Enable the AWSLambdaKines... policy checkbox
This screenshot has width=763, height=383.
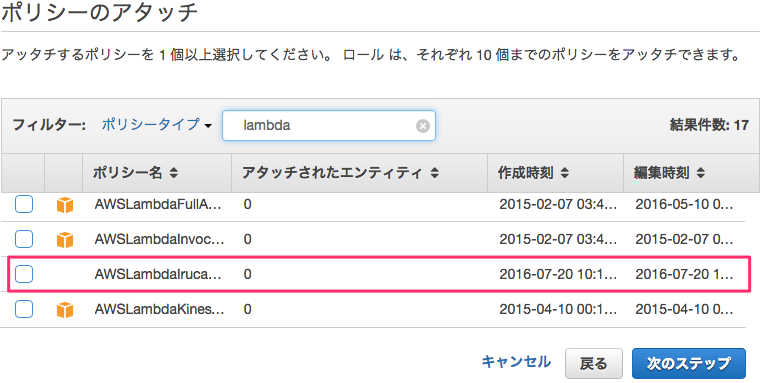[x=24, y=309]
